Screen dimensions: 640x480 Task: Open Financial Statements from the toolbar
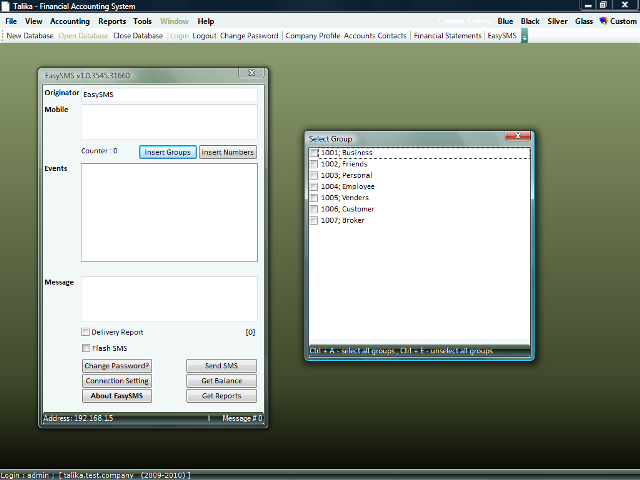447,35
